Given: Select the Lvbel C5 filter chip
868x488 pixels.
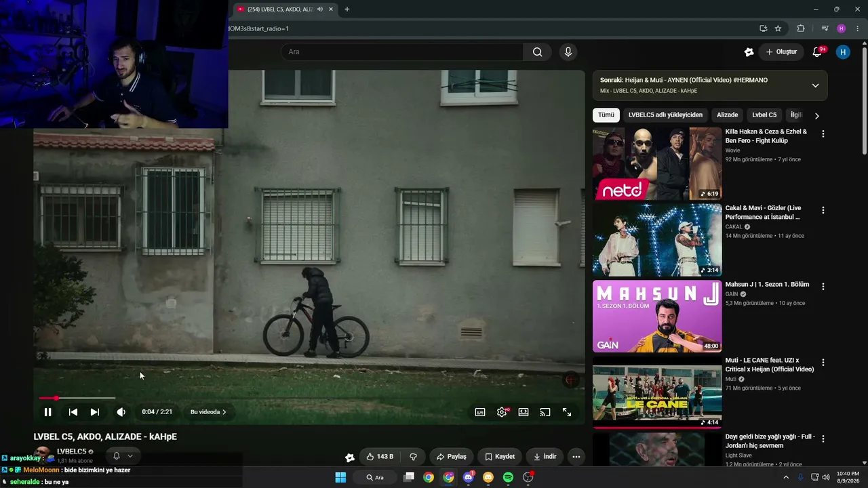Looking at the screenshot, I should point(764,115).
